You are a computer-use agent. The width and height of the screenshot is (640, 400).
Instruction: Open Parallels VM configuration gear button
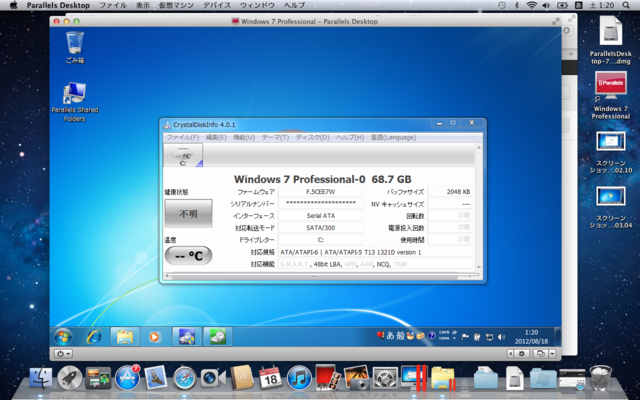coord(521,354)
